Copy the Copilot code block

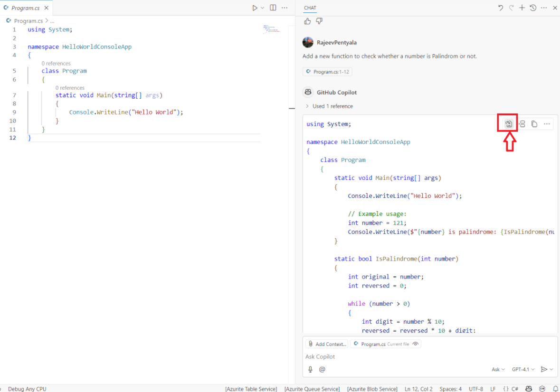coord(534,124)
